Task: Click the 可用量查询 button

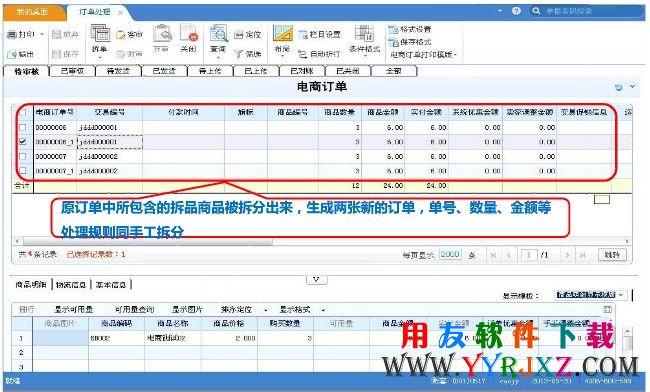Action: point(134,310)
